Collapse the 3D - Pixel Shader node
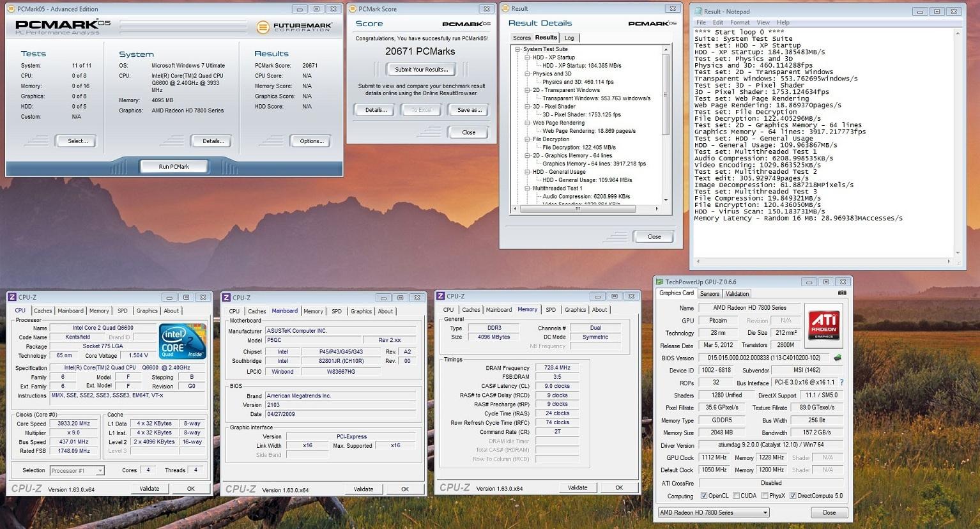This screenshot has height=529, width=980. 526,107
